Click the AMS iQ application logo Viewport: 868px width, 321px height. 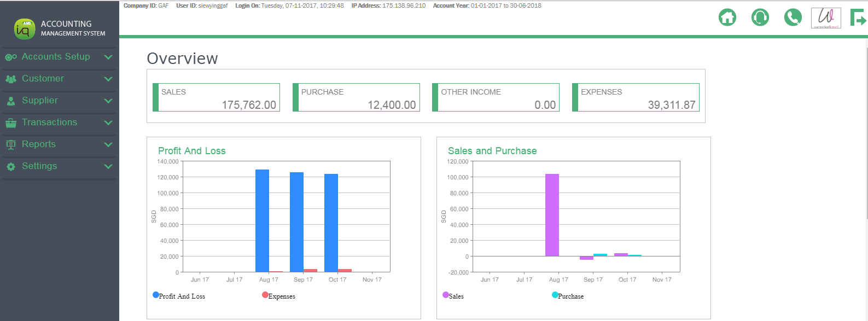(25, 29)
